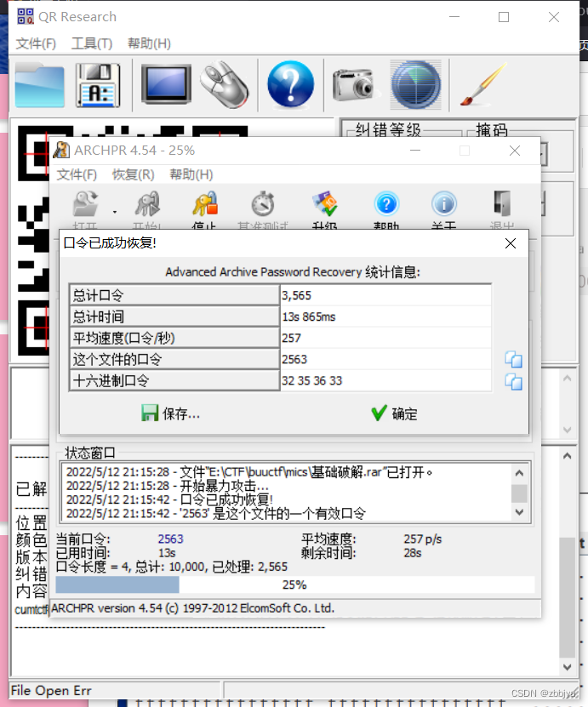Open file via folder icon in QR Research
The height and width of the screenshot is (707, 588).
39,86
